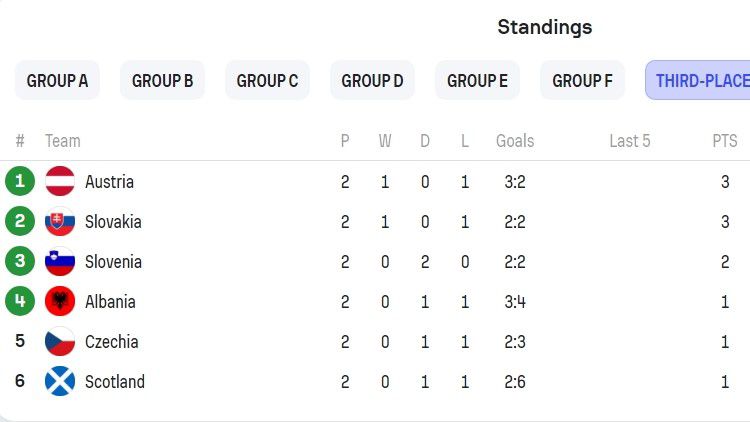Open the Scotland team name link
This screenshot has width=750, height=422.
[x=115, y=382]
